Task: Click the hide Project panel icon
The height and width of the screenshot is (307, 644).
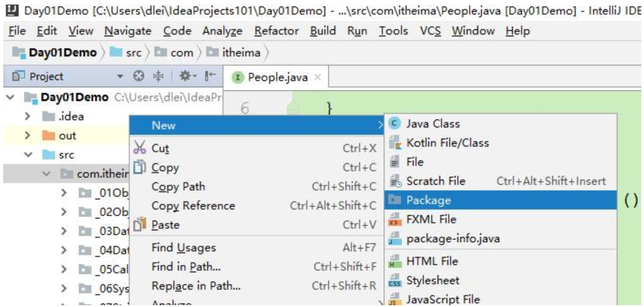Action: coord(210,77)
